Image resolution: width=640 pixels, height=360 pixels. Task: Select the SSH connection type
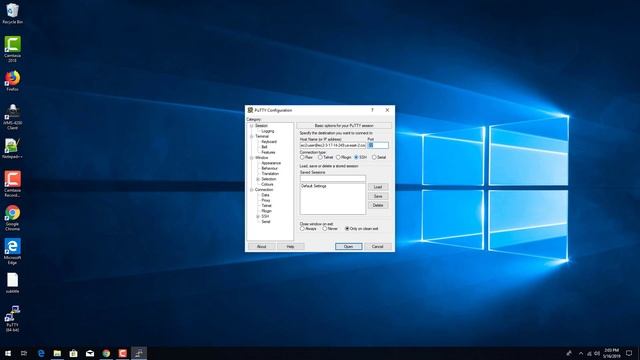click(x=356, y=157)
